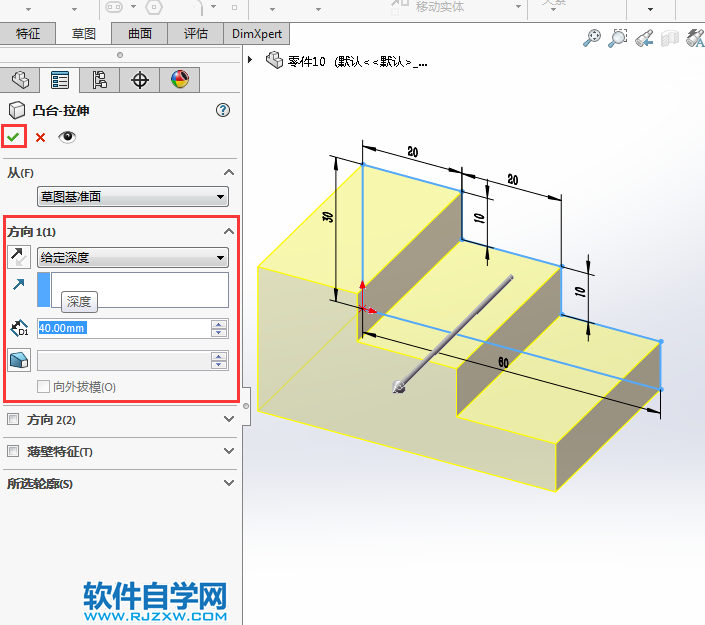Switch to 评估 tab
Image resolution: width=705 pixels, height=625 pixels.
click(196, 34)
